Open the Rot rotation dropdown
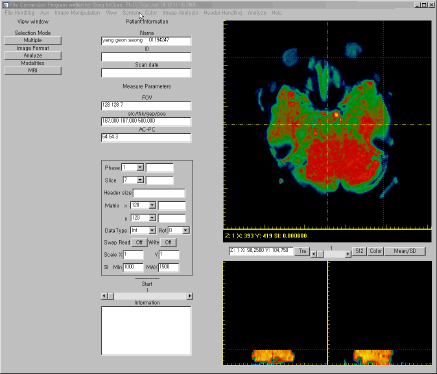 pos(186,230)
